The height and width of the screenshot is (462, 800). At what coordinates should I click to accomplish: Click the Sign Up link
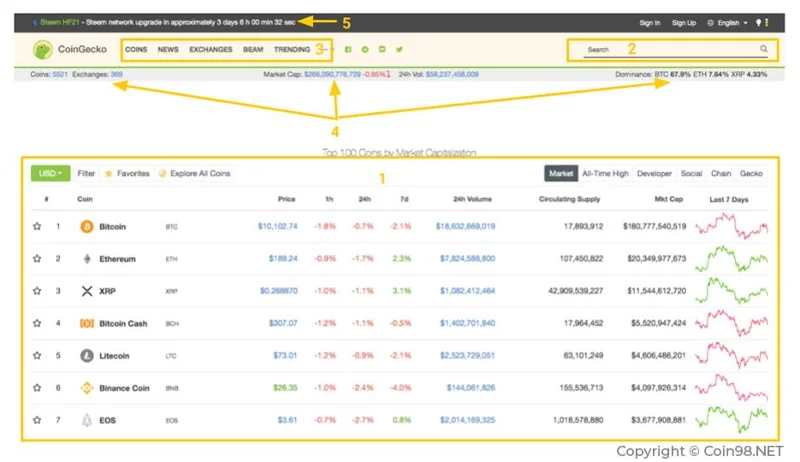point(684,22)
